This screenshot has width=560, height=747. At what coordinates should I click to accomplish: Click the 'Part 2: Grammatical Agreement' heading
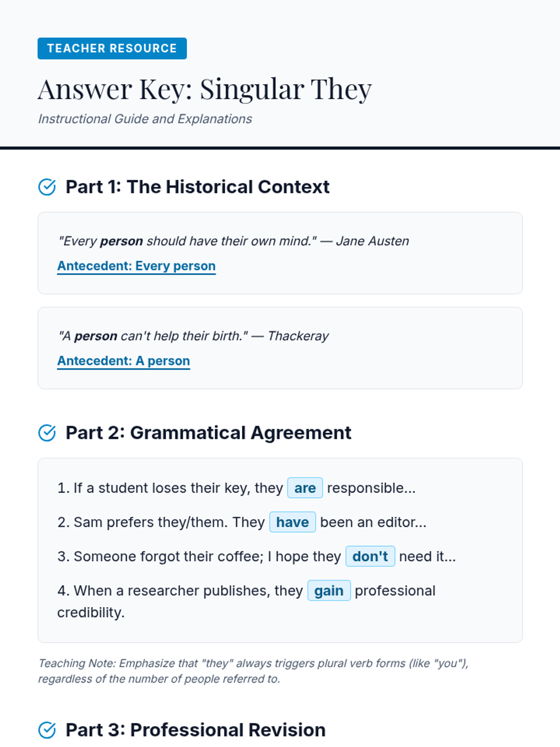click(208, 433)
